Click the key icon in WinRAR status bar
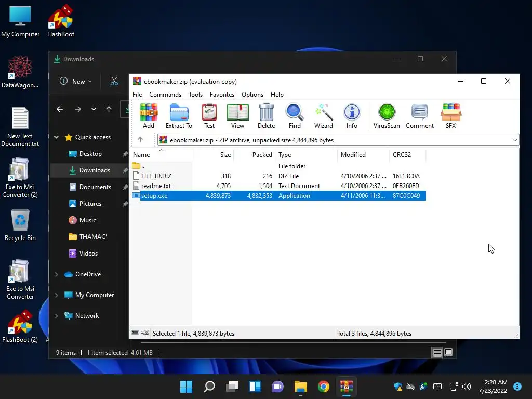 (145, 333)
